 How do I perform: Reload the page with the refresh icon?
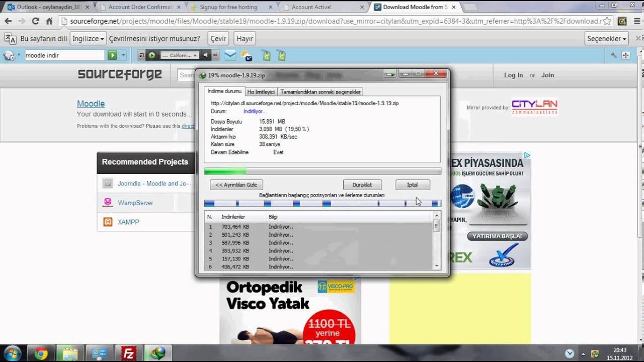coord(35,21)
